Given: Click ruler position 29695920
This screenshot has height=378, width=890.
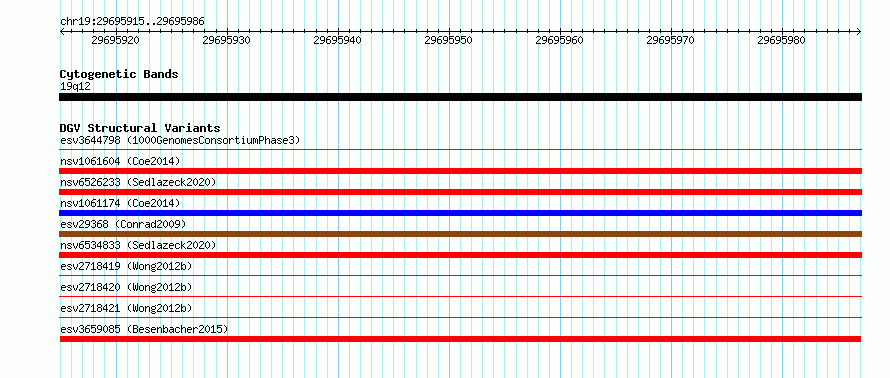Looking at the screenshot, I should pos(115,40).
